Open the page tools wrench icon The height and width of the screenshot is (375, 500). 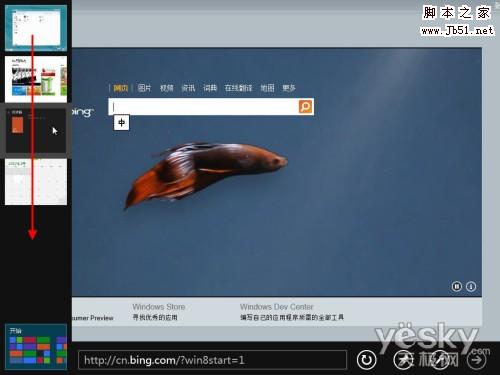[440, 360]
